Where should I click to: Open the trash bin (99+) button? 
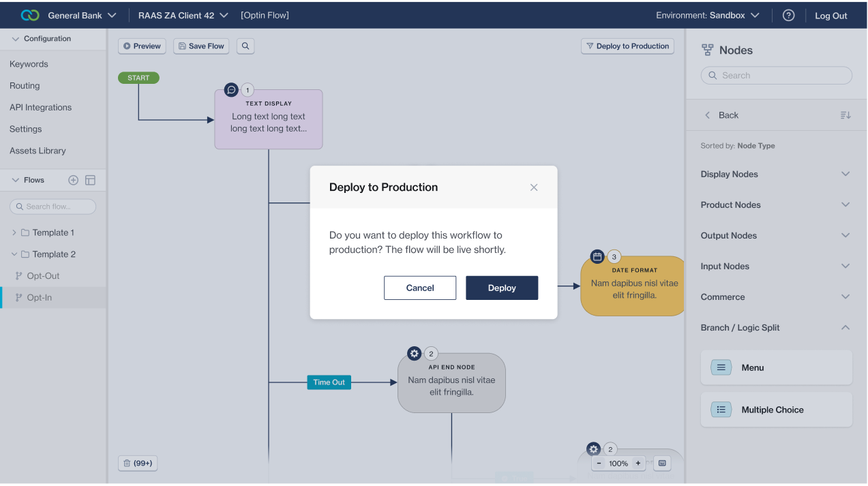tap(138, 464)
